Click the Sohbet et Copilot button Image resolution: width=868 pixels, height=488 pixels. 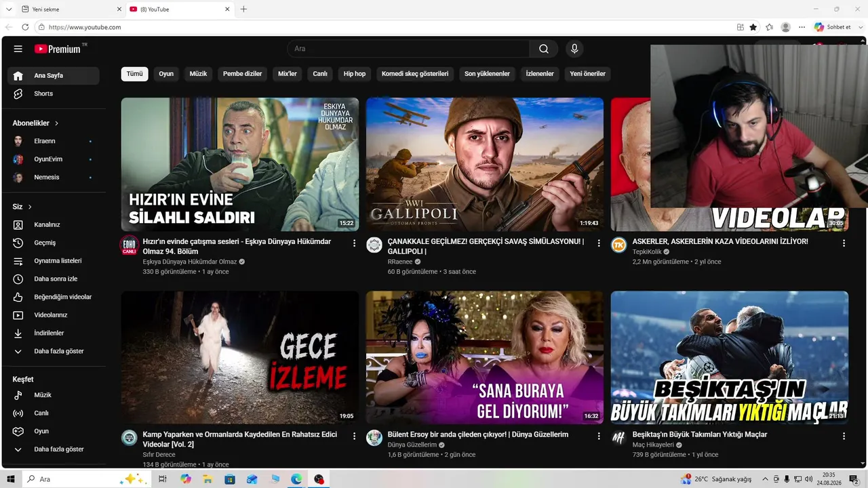(x=833, y=27)
